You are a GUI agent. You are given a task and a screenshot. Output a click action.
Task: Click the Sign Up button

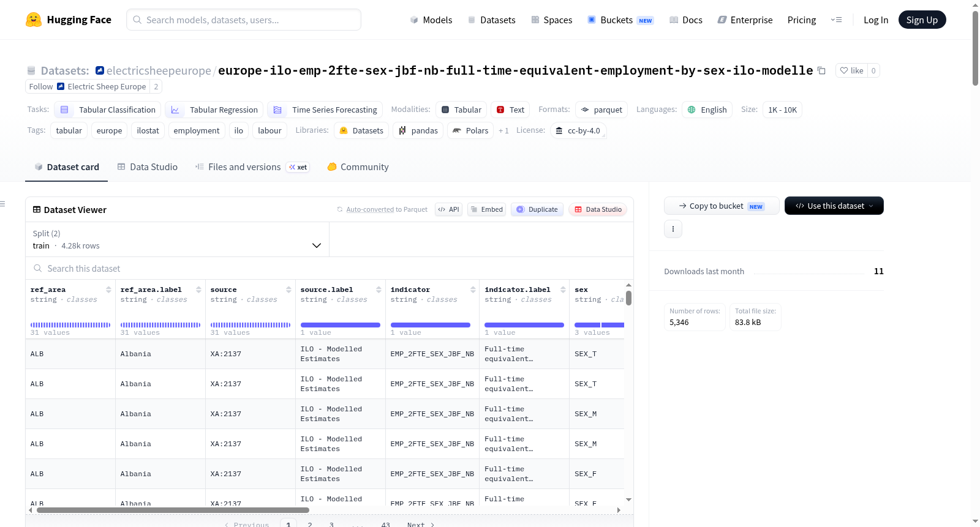[922, 20]
